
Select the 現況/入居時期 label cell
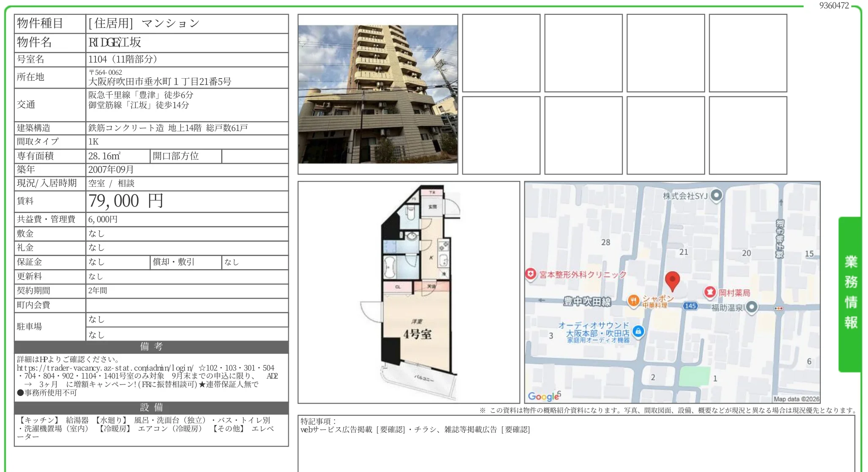pos(50,183)
